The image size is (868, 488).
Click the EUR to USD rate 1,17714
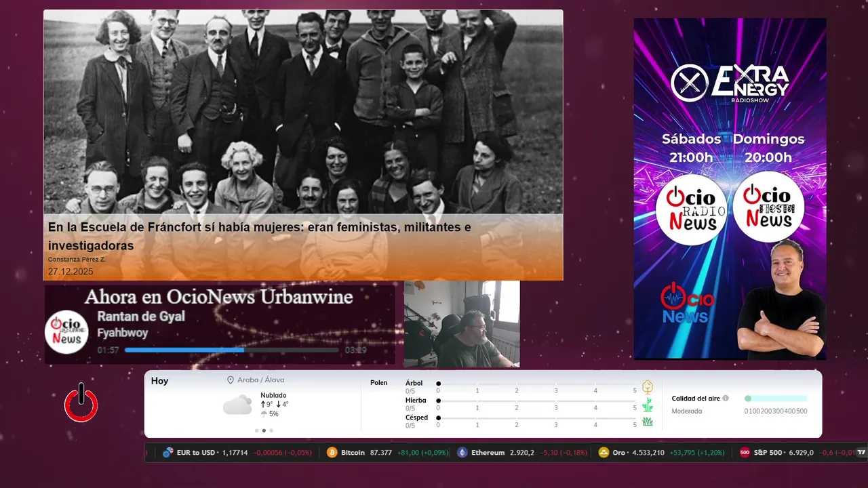pyautogui.click(x=235, y=452)
